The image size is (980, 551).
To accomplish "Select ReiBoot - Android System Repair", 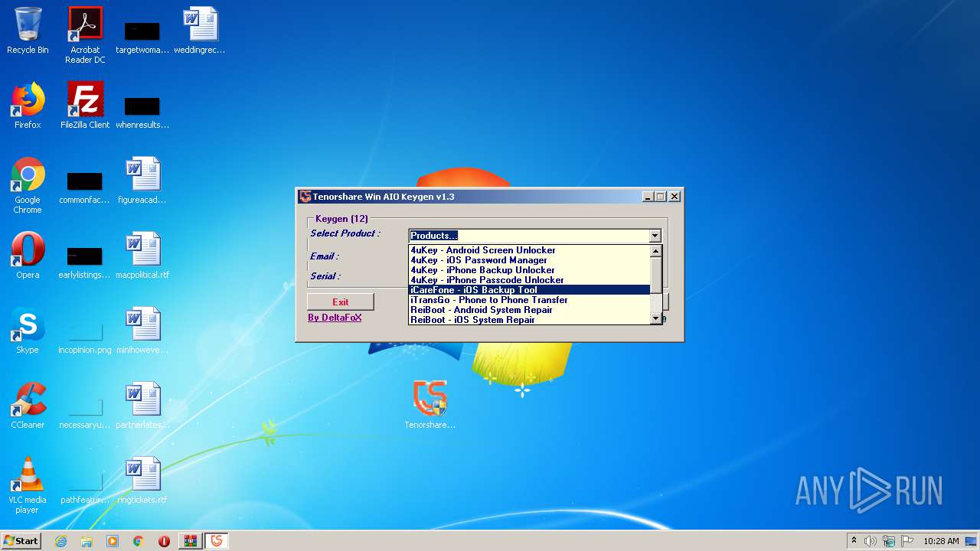I will tap(529, 310).
